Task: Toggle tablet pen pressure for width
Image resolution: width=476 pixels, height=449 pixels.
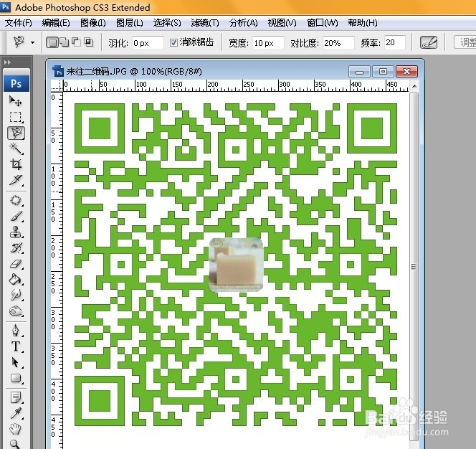Action: (429, 42)
